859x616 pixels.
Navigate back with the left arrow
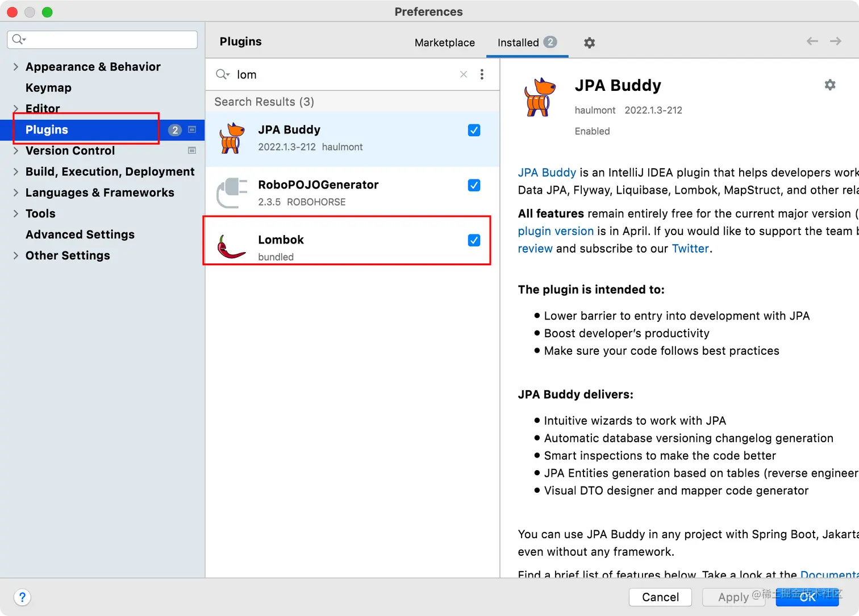[812, 41]
